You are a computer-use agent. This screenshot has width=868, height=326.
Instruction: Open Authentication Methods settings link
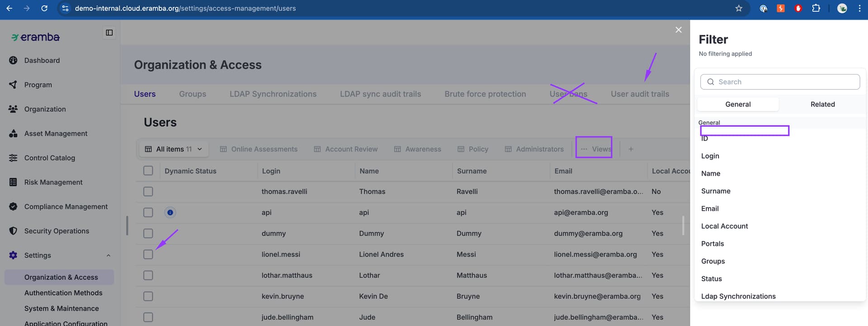click(63, 293)
